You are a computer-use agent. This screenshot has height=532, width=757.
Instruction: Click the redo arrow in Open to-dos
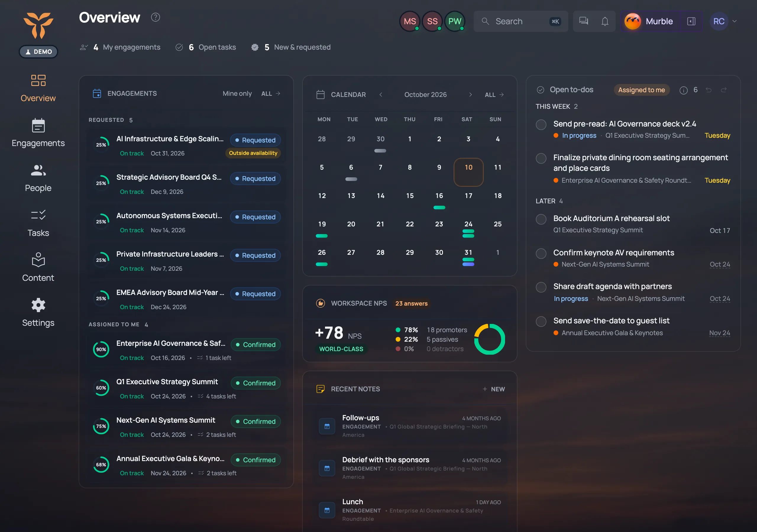coord(724,90)
